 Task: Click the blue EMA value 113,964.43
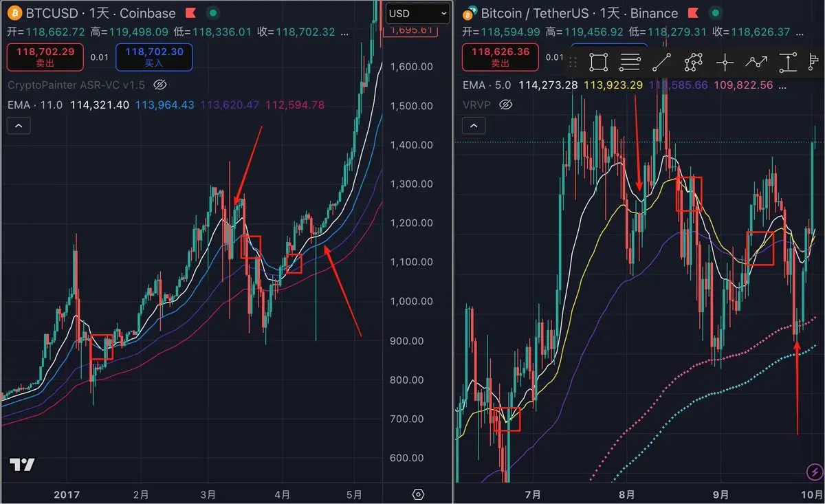point(165,105)
